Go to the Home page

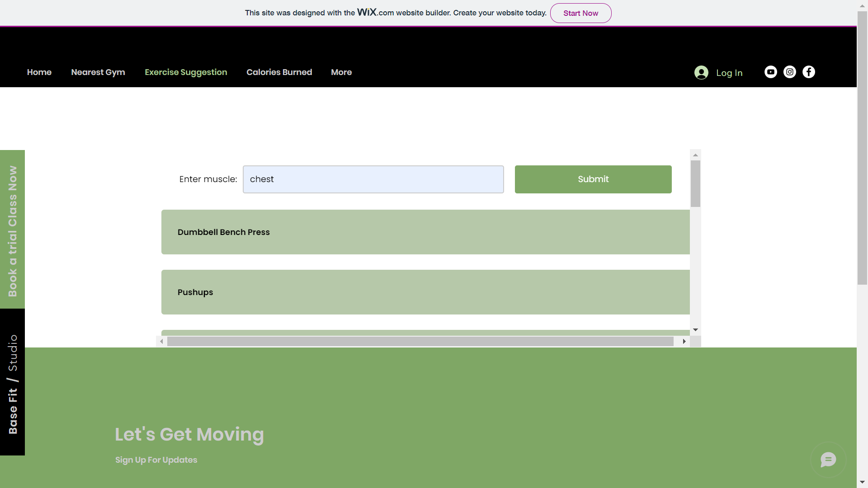tap(39, 72)
